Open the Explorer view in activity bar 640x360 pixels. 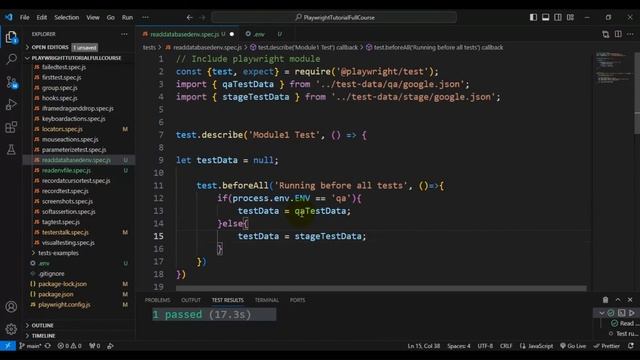(x=11, y=38)
